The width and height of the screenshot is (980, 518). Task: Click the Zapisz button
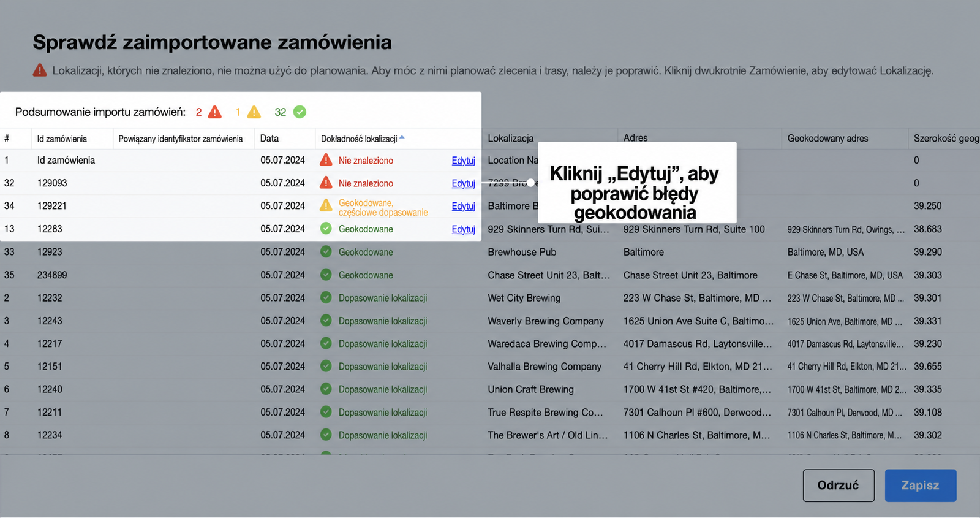tap(921, 486)
